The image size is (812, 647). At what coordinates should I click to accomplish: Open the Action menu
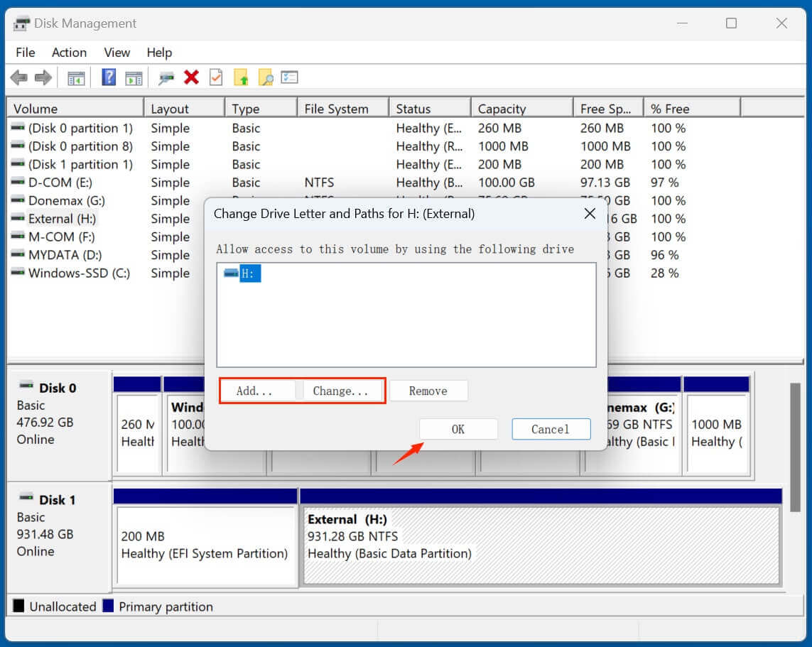click(x=68, y=53)
